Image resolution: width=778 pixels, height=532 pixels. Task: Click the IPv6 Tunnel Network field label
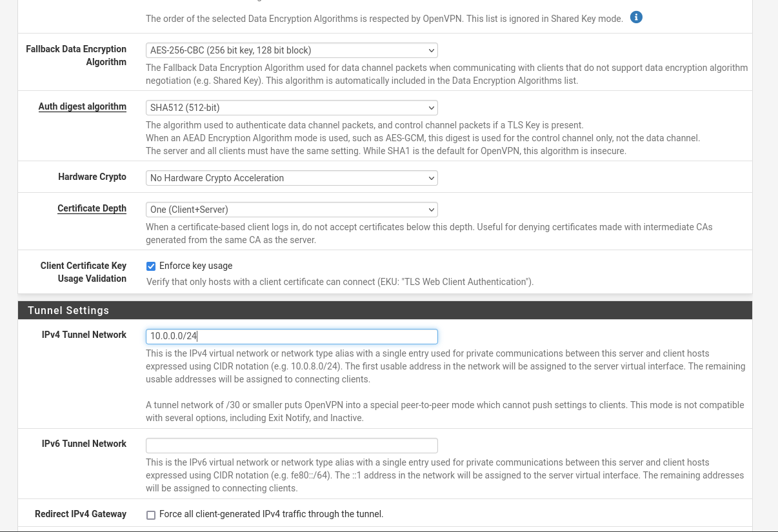pyautogui.click(x=84, y=444)
